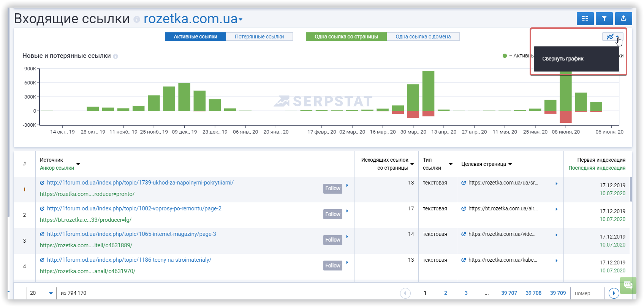Open external icon for bt.rozetka.com.ua/air target
Image resolution: width=644 pixels, height=307 pixels.
tap(464, 209)
